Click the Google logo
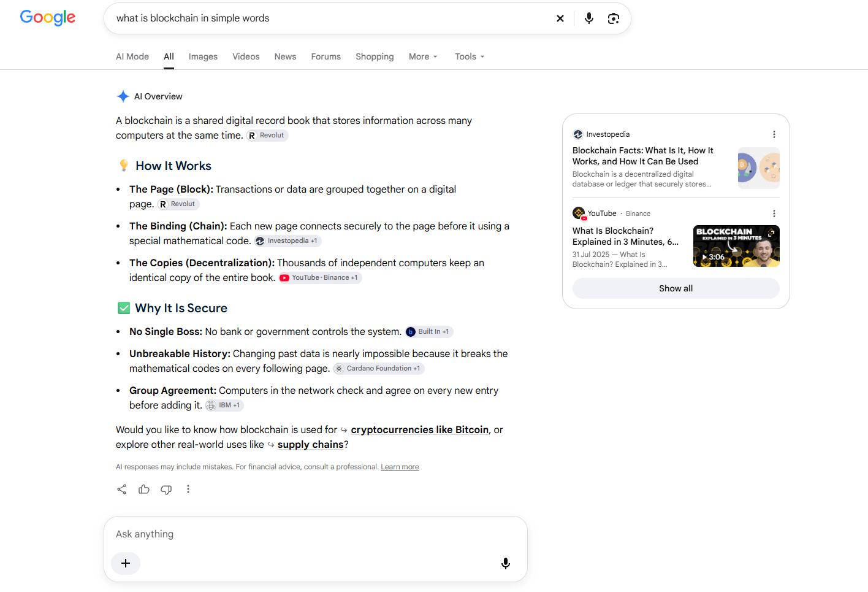This screenshot has width=868, height=592. click(48, 18)
